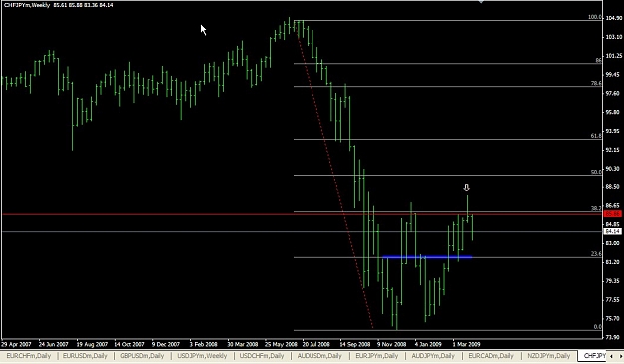The image size is (624, 364).
Task: Click the 90.30 price on the scale
Action: tap(613, 169)
